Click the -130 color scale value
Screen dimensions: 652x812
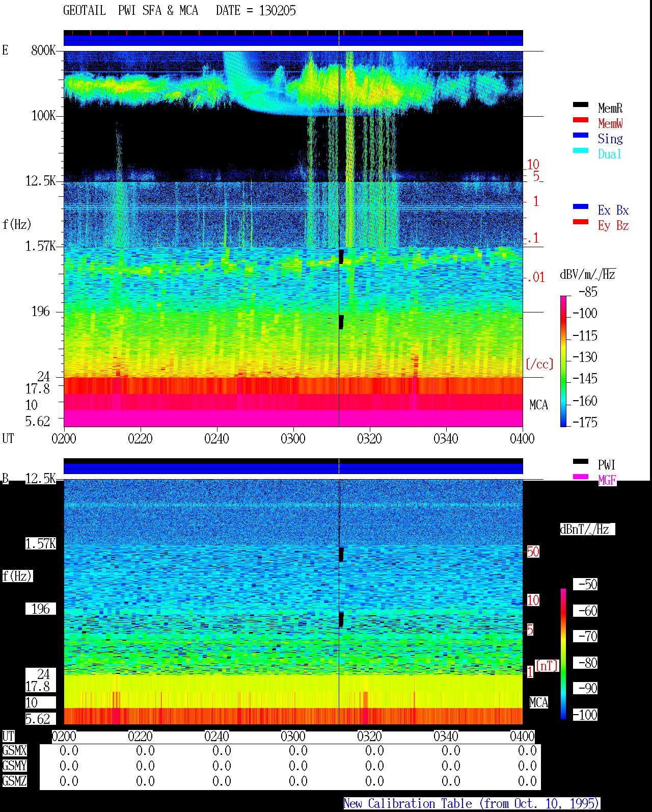[x=585, y=357]
